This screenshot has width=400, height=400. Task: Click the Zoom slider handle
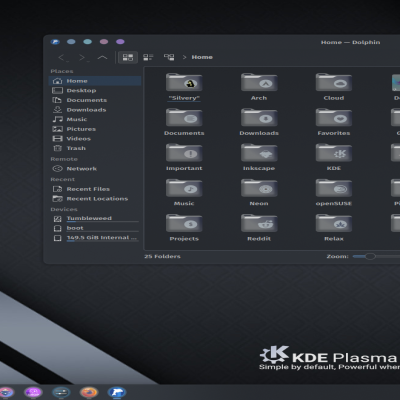pos(370,256)
